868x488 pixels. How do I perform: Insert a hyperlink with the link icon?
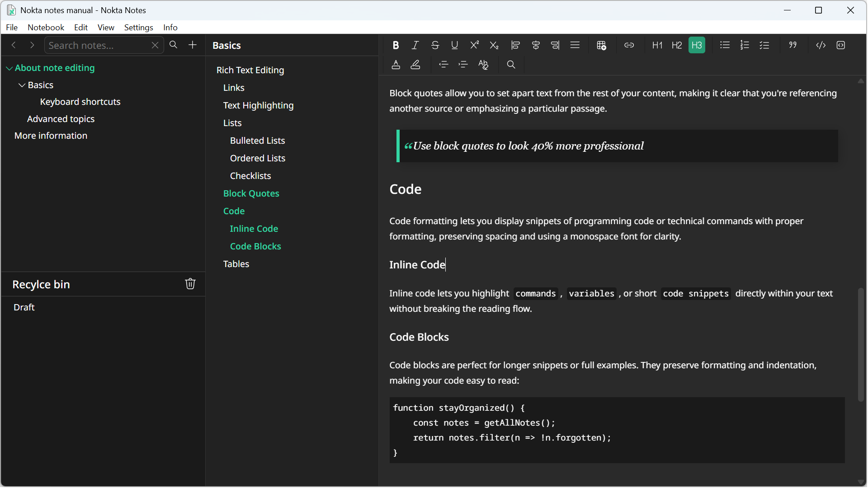[x=630, y=45]
